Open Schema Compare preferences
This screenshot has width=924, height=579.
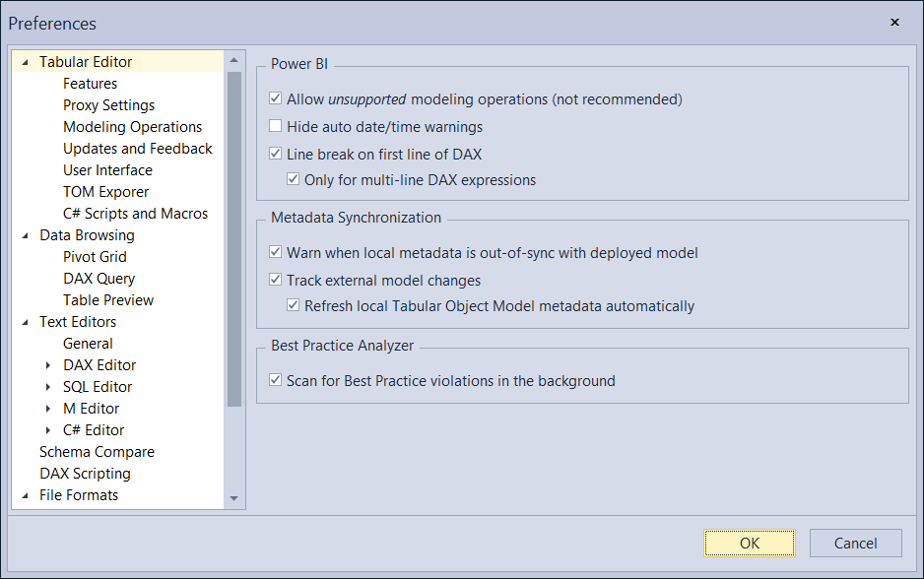[x=97, y=451]
